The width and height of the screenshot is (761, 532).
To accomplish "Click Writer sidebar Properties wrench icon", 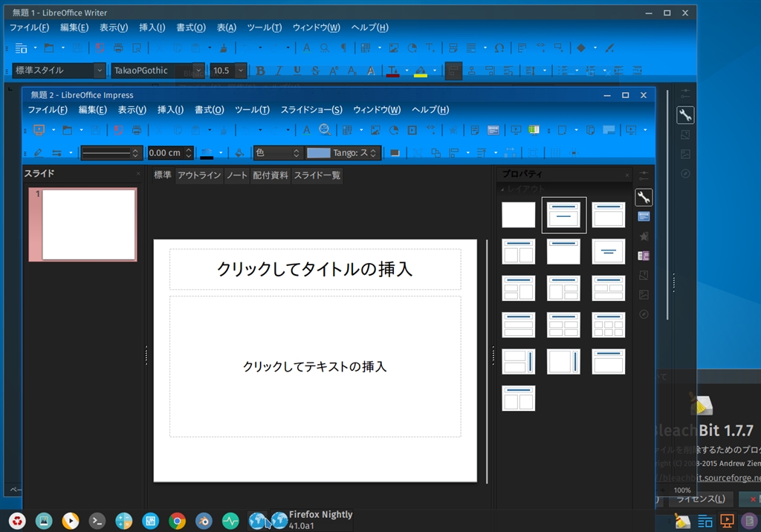I will coord(685,115).
